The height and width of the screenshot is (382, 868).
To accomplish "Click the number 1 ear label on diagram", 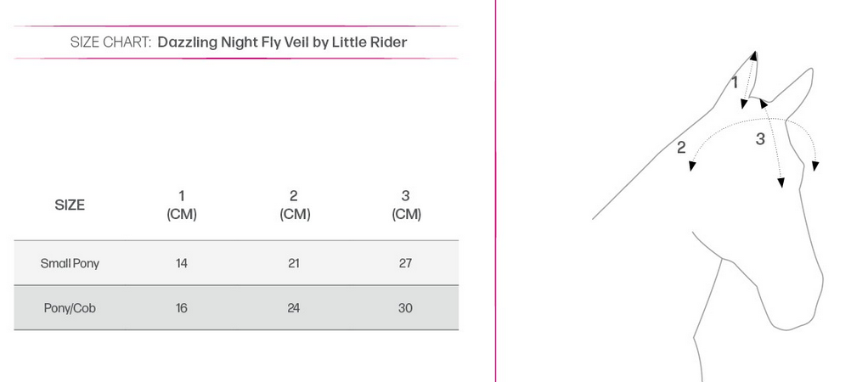I will (x=736, y=83).
